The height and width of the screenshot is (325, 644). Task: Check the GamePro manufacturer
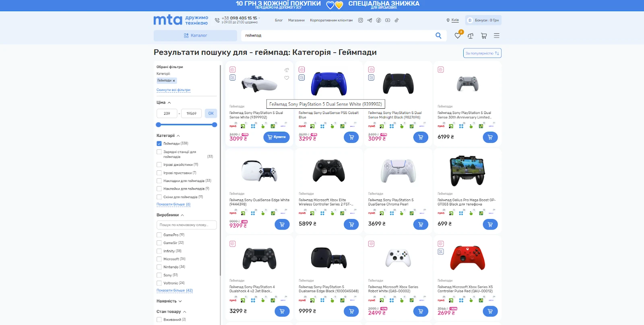[159, 235]
